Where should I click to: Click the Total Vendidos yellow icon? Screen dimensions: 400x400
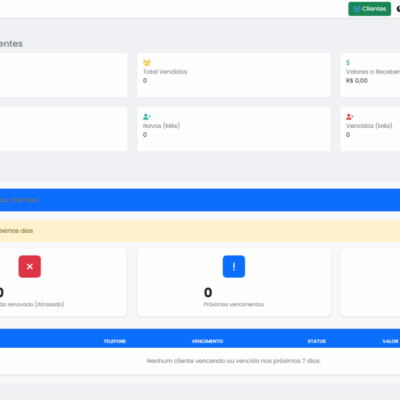point(147,62)
